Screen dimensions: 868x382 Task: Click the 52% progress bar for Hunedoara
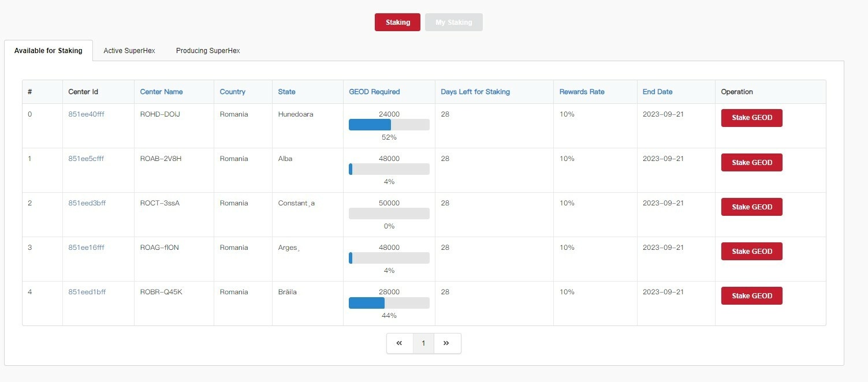point(389,125)
